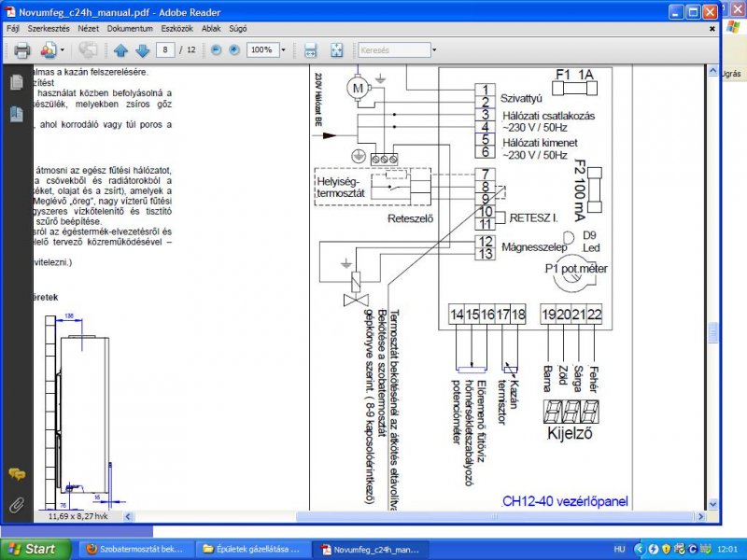Click the horizontal scrollbar thumb
The height and width of the screenshot is (560, 747).
pos(494,516)
